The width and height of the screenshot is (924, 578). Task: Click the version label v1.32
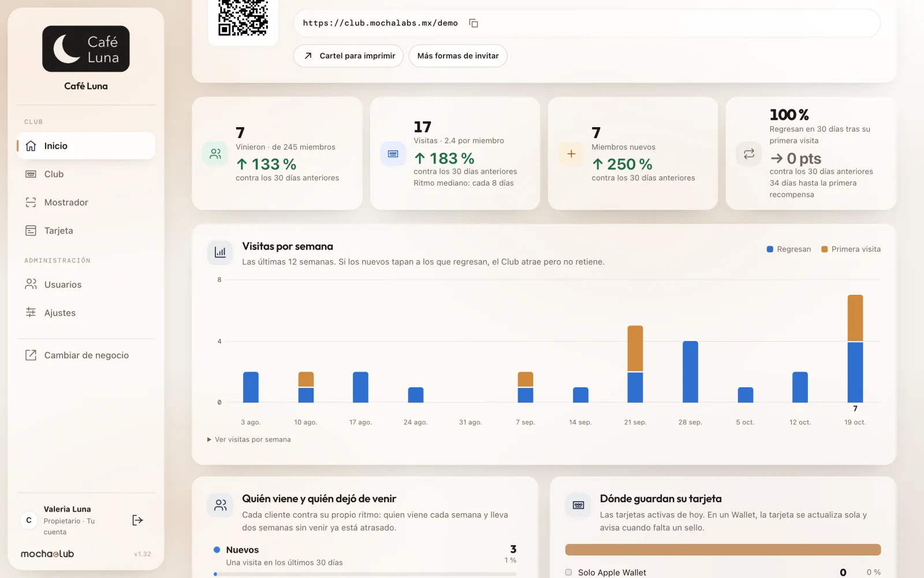pos(142,554)
